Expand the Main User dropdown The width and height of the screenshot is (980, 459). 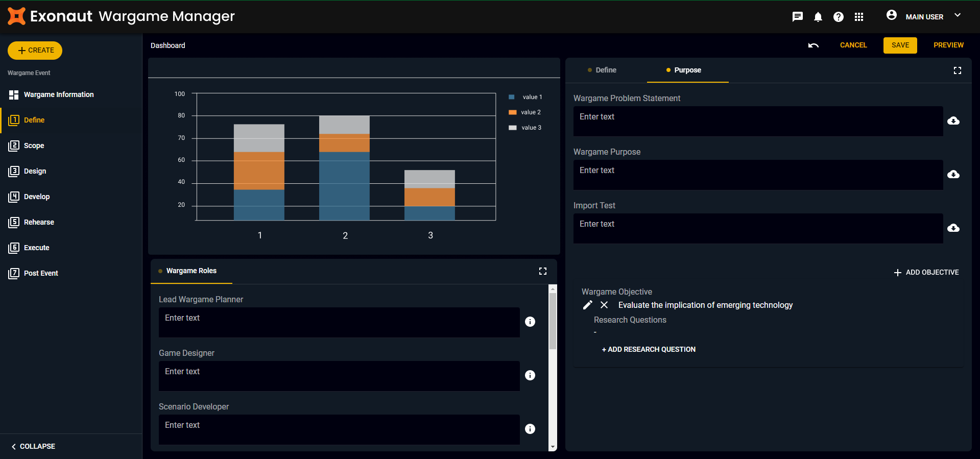click(958, 15)
